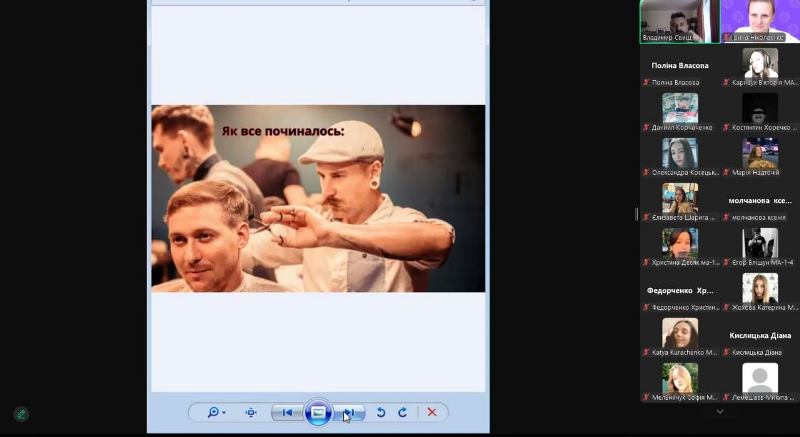Viewport: 800px width, 437px height.
Task: Click Лемешев Микита default avatar
Action: click(760, 378)
